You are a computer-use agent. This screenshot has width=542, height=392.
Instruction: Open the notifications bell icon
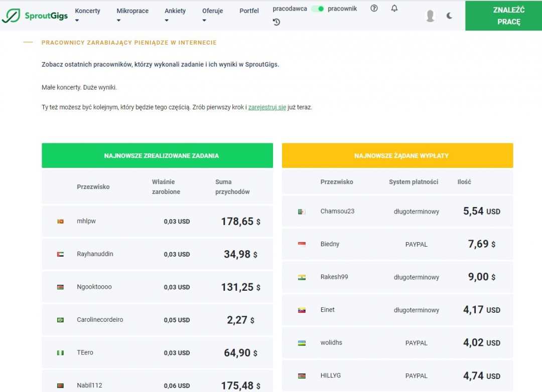coord(394,9)
